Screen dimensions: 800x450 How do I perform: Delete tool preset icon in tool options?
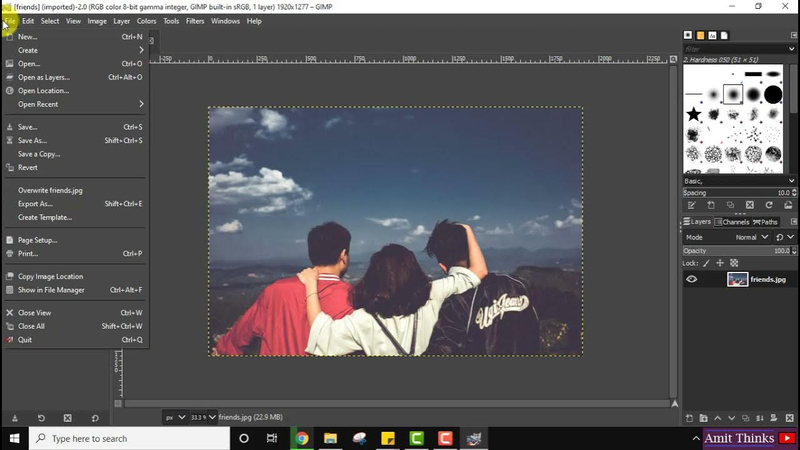click(67, 418)
